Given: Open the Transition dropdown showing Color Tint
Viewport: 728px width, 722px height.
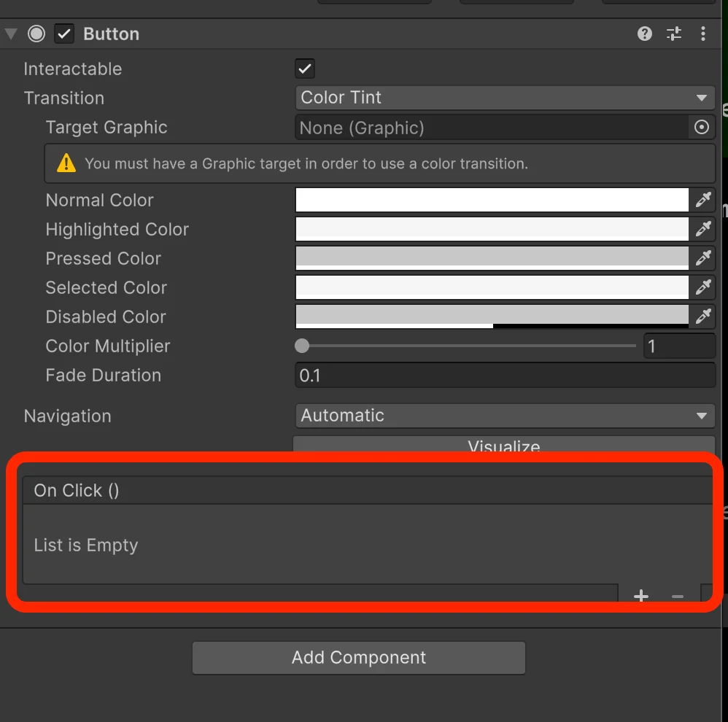Looking at the screenshot, I should click(x=504, y=98).
